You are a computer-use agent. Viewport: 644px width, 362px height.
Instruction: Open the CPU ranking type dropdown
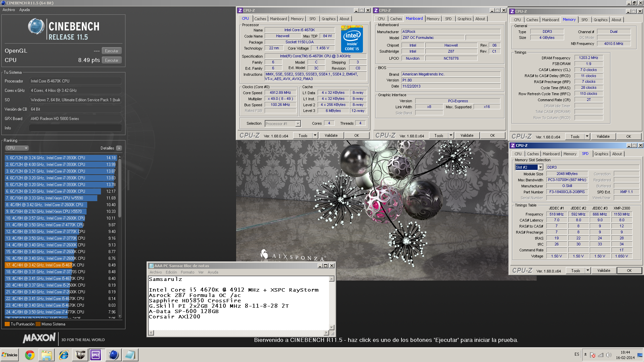pos(17,148)
